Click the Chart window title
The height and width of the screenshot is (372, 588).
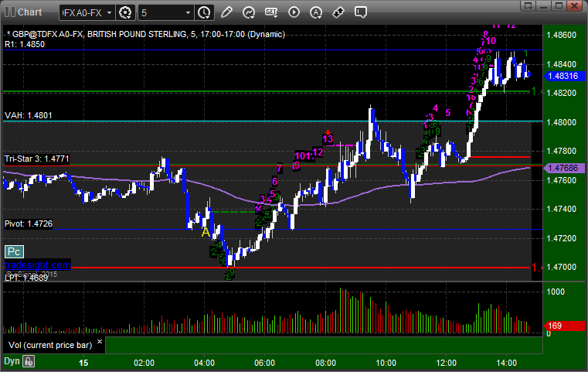(x=30, y=12)
